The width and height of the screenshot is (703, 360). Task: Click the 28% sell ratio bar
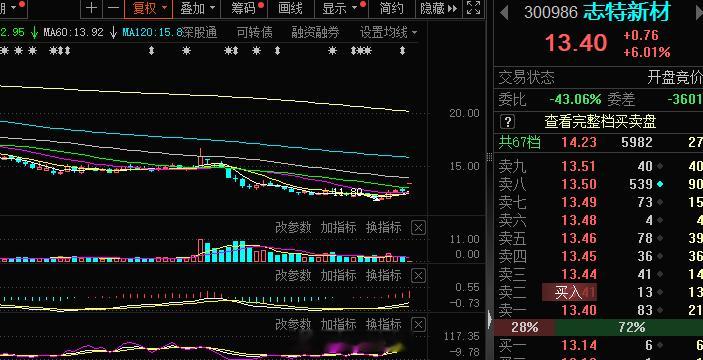coord(525,328)
